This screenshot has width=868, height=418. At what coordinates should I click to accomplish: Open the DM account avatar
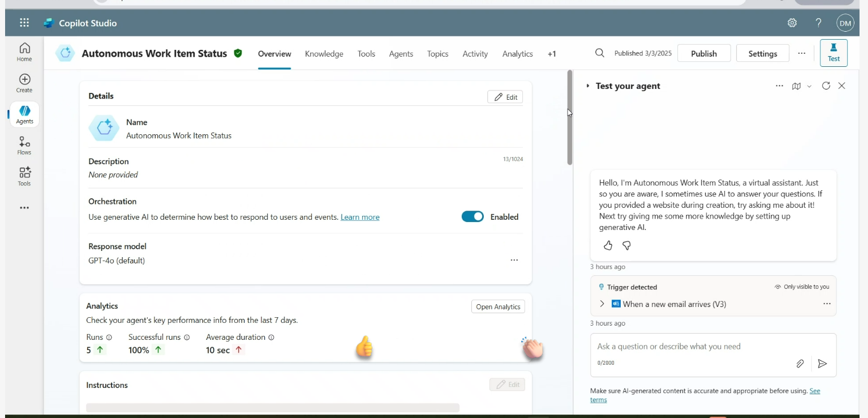[845, 23]
